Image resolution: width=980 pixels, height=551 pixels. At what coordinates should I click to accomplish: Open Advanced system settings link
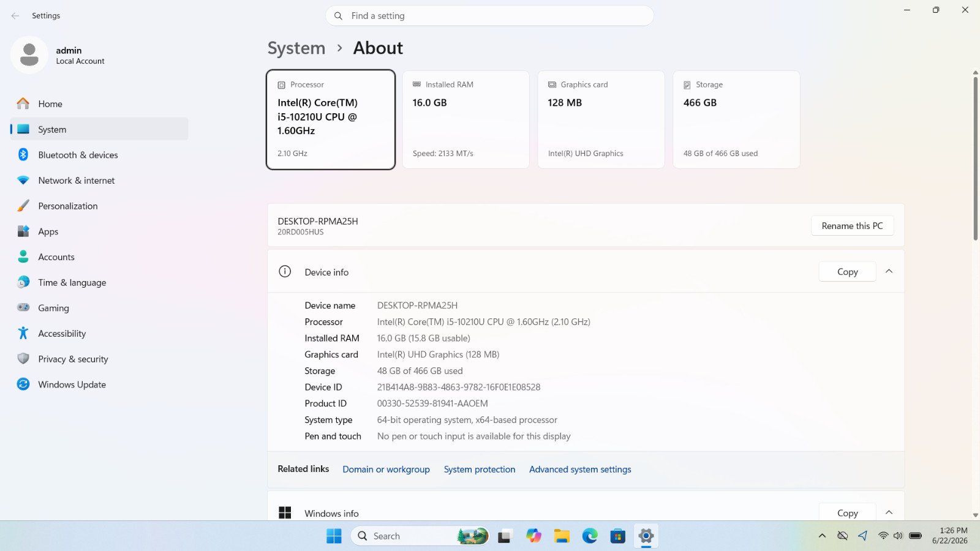tap(580, 470)
